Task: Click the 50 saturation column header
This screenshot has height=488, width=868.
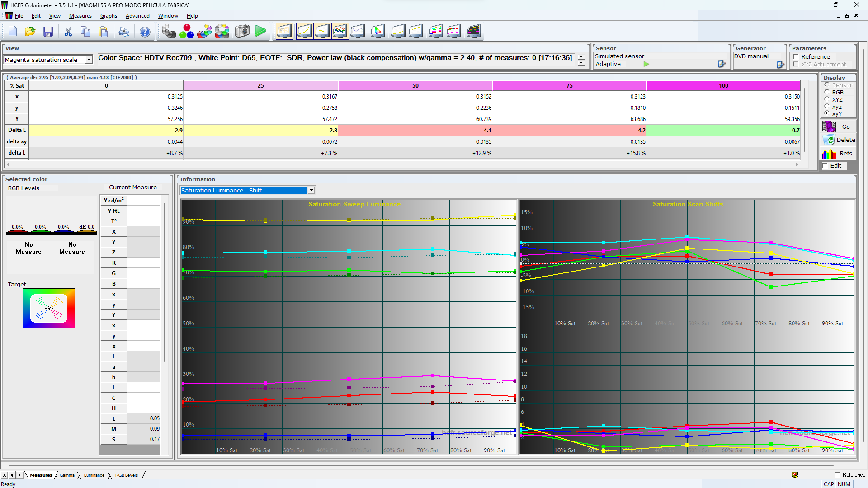Action: point(415,85)
